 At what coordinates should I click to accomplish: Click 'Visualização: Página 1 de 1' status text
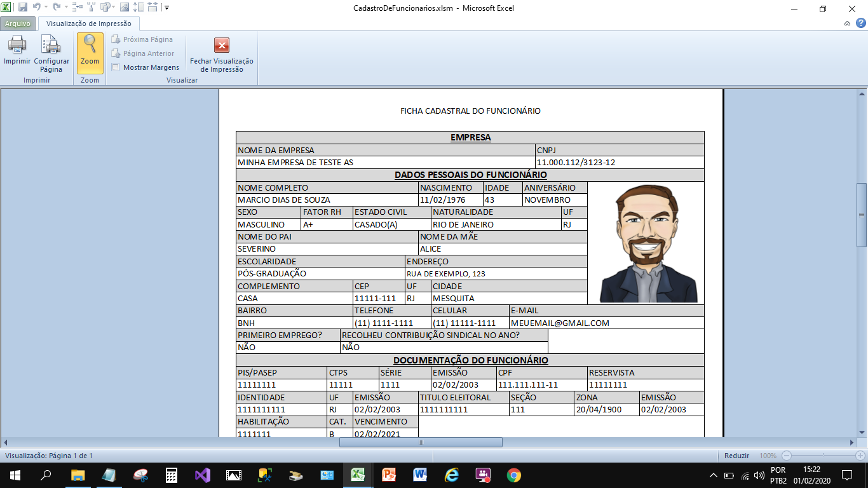49,456
